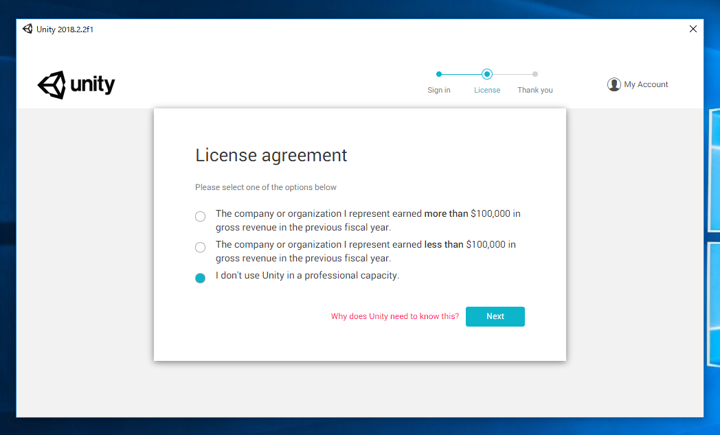Click the Unity icon in the title bar
The width and height of the screenshot is (720, 435).
coord(28,29)
